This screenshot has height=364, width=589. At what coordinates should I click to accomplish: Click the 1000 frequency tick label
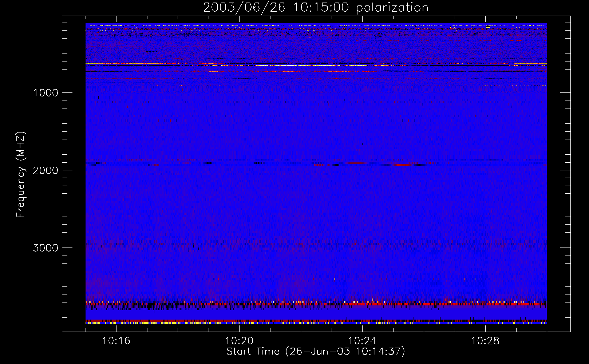coord(46,93)
